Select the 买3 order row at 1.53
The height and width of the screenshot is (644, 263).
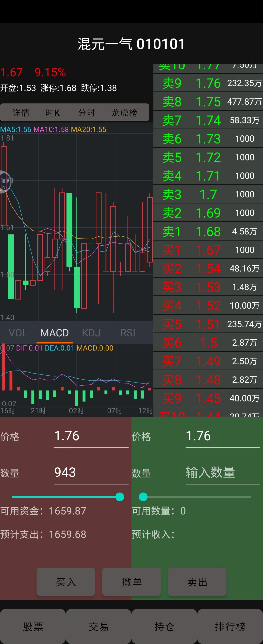pos(208,287)
